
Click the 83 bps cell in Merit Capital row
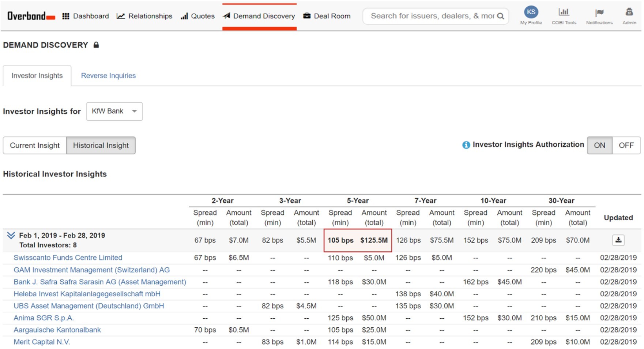(272, 342)
